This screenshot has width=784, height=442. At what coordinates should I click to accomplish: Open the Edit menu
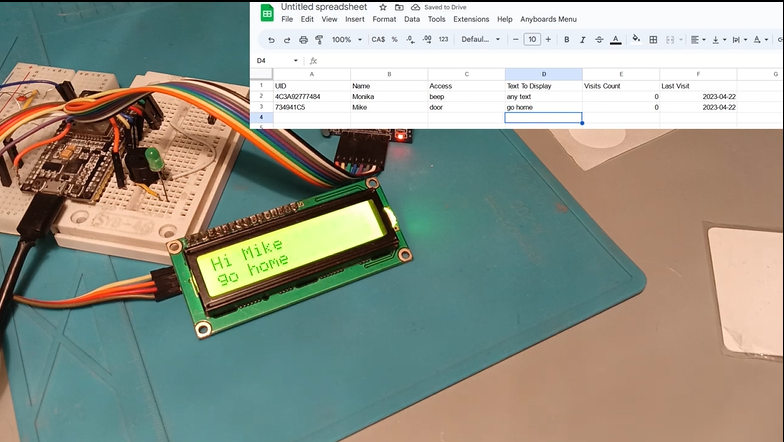pyautogui.click(x=307, y=19)
